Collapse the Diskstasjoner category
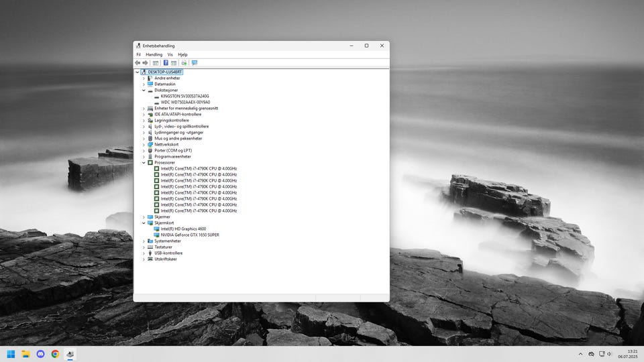This screenshot has width=644, height=362. tap(143, 90)
